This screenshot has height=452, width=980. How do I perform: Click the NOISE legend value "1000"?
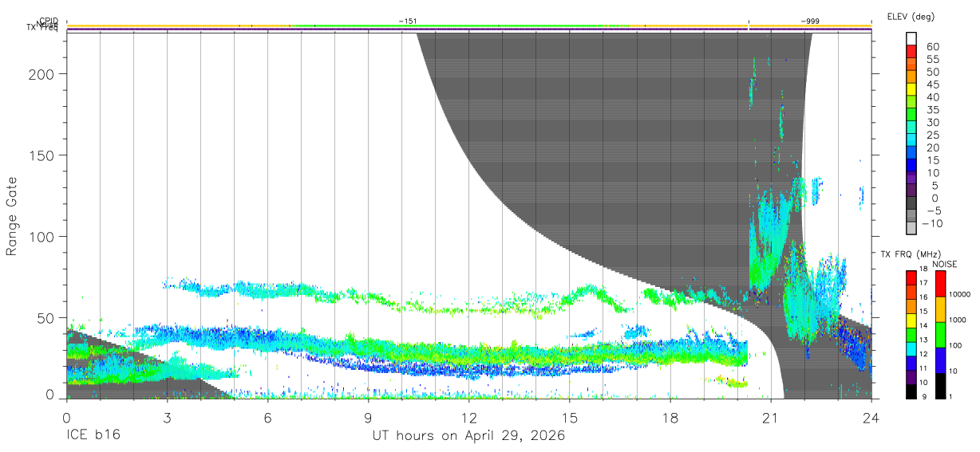(x=959, y=321)
